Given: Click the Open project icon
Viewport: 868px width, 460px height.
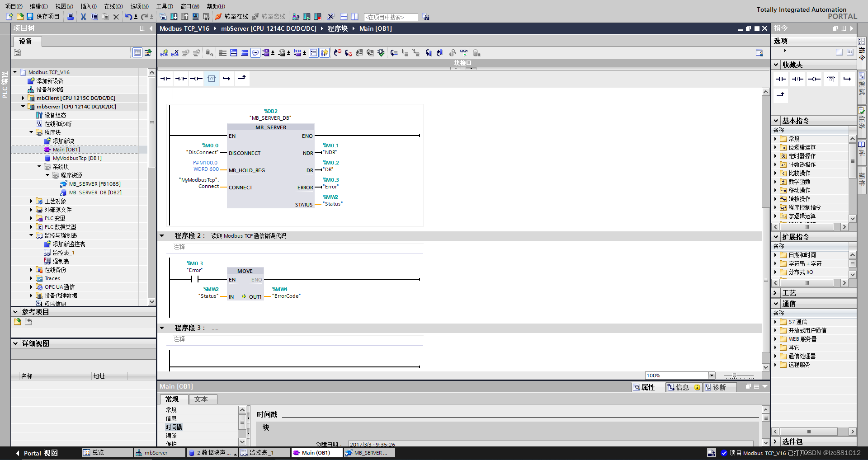Looking at the screenshot, I should [20, 17].
